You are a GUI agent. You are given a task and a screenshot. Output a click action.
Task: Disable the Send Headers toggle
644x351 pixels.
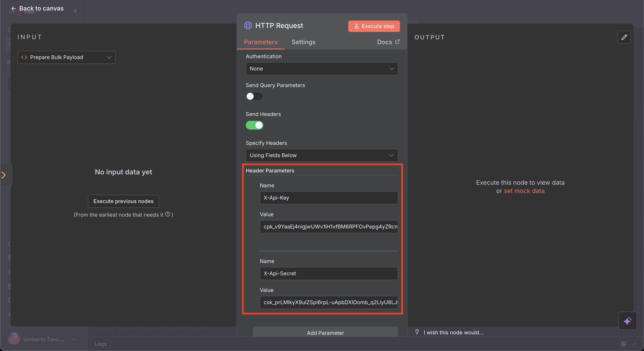click(x=254, y=125)
